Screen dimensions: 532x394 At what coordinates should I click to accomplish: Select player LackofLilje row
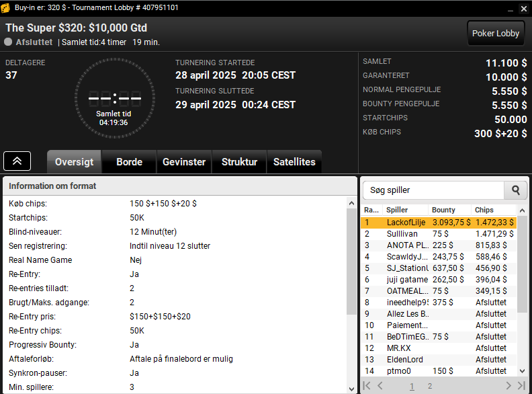(439, 223)
